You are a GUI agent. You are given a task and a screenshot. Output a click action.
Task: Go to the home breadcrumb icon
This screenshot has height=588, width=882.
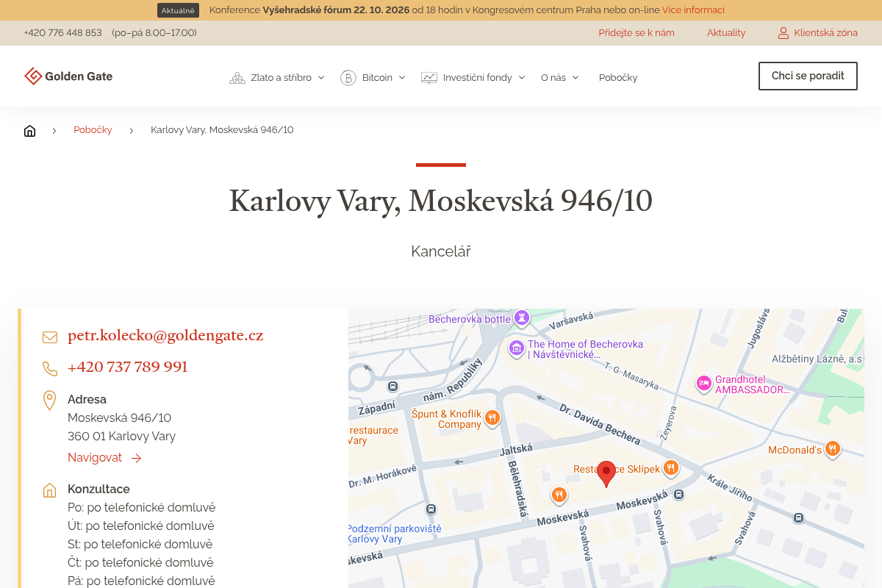point(29,131)
